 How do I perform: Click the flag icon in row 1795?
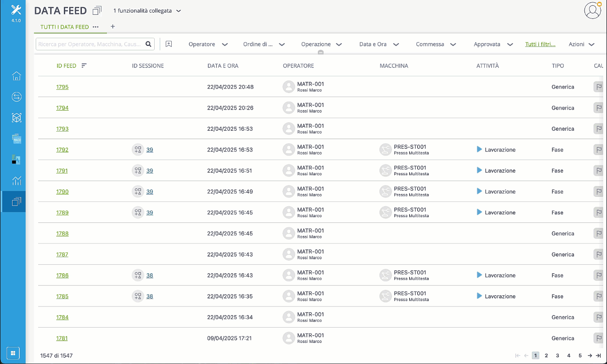click(x=598, y=87)
